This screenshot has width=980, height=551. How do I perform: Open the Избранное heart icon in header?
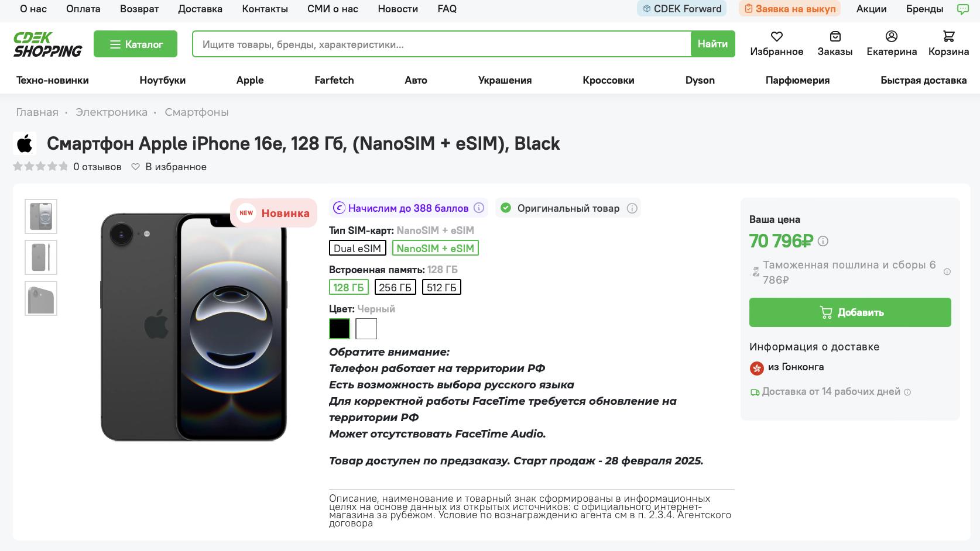[x=776, y=37]
